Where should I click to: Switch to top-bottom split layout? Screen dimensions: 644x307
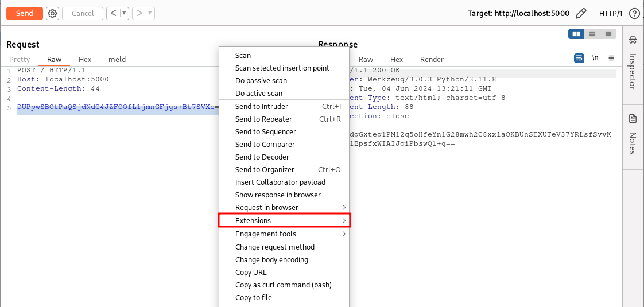[592, 34]
